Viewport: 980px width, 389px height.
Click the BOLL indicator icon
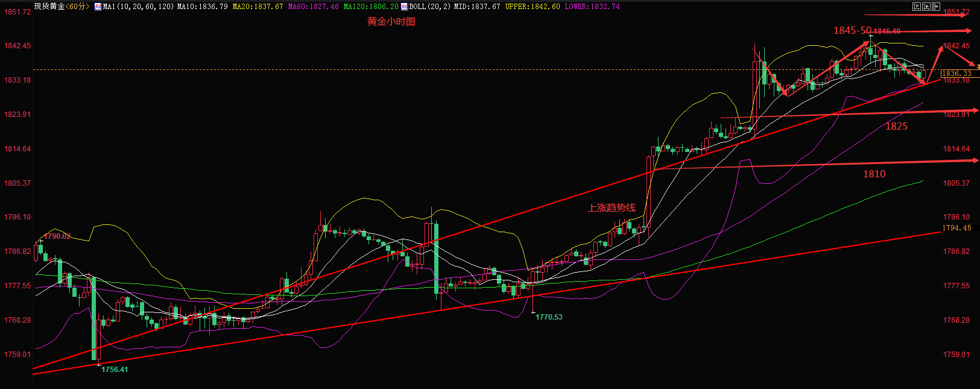click(x=404, y=7)
